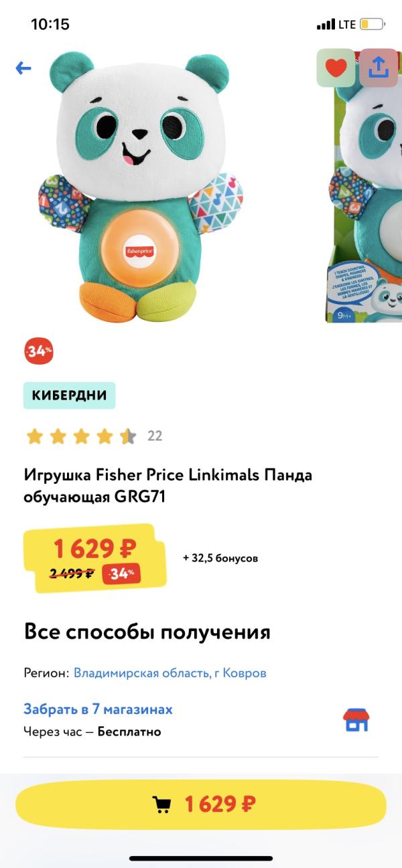Image resolution: width=402 pixels, height=868 pixels.
Task: Open the 22 reviews count
Action: (155, 436)
